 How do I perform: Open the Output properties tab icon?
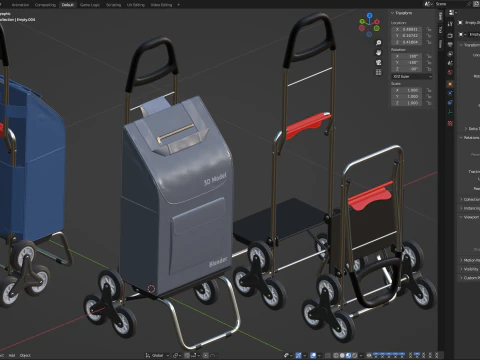coord(450,44)
